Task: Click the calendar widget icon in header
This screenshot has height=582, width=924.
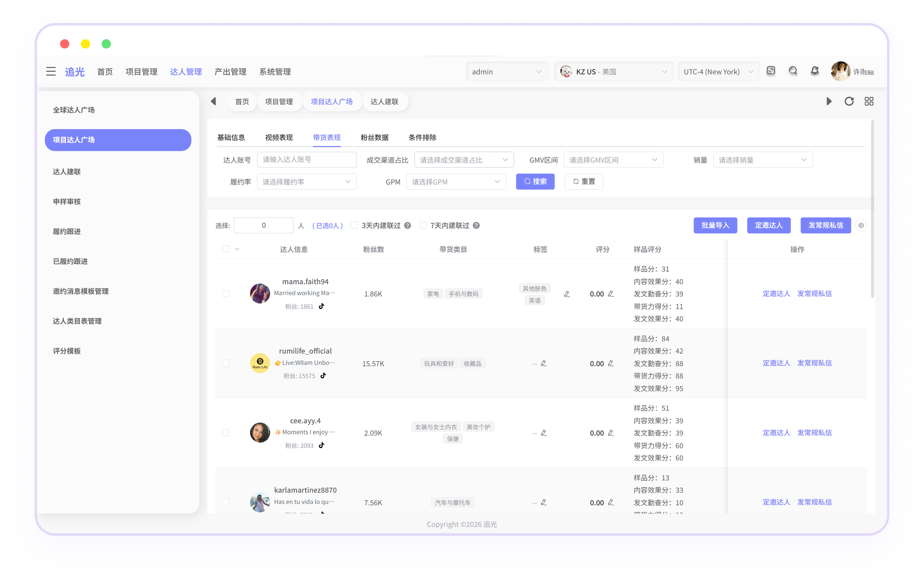Action: click(771, 71)
